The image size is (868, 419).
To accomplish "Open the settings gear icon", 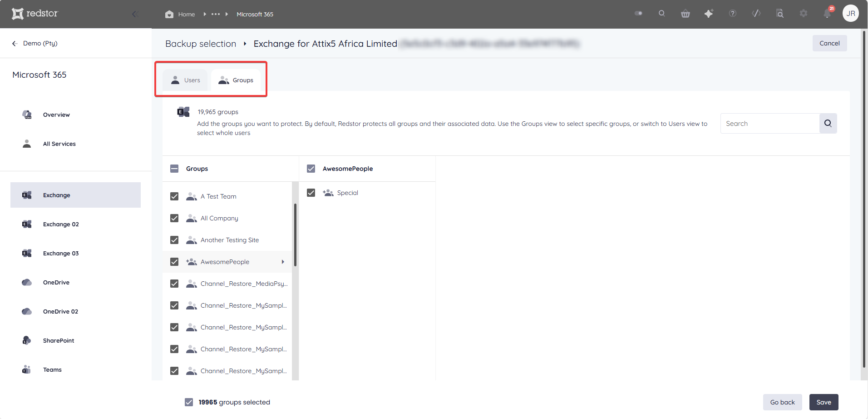I will (x=804, y=14).
